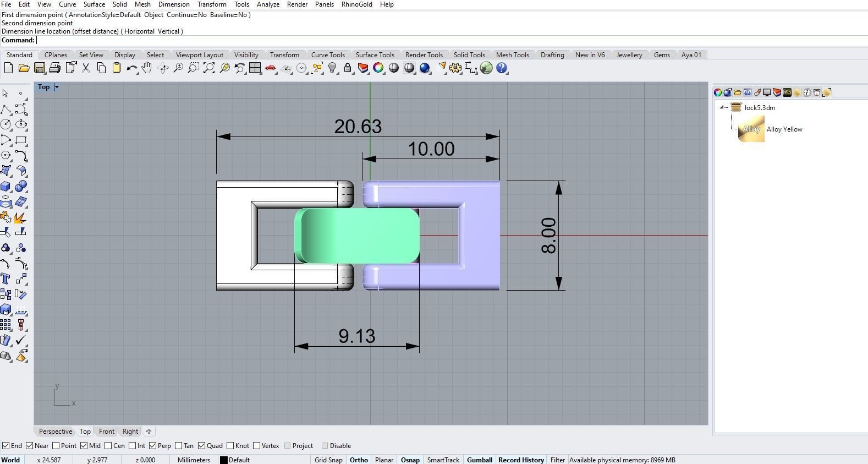Screen dimensions: 868x464
Task: Click SmartTrack in status bar
Action: (x=443, y=460)
